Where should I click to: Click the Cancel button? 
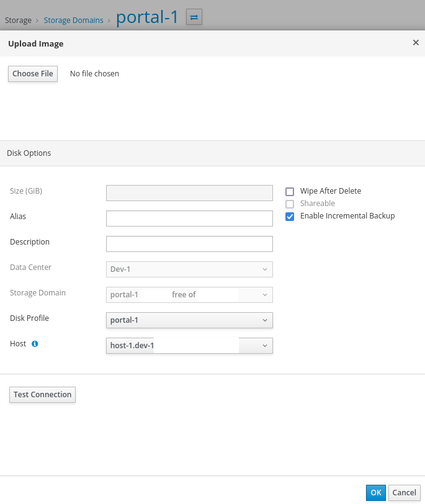(x=405, y=493)
